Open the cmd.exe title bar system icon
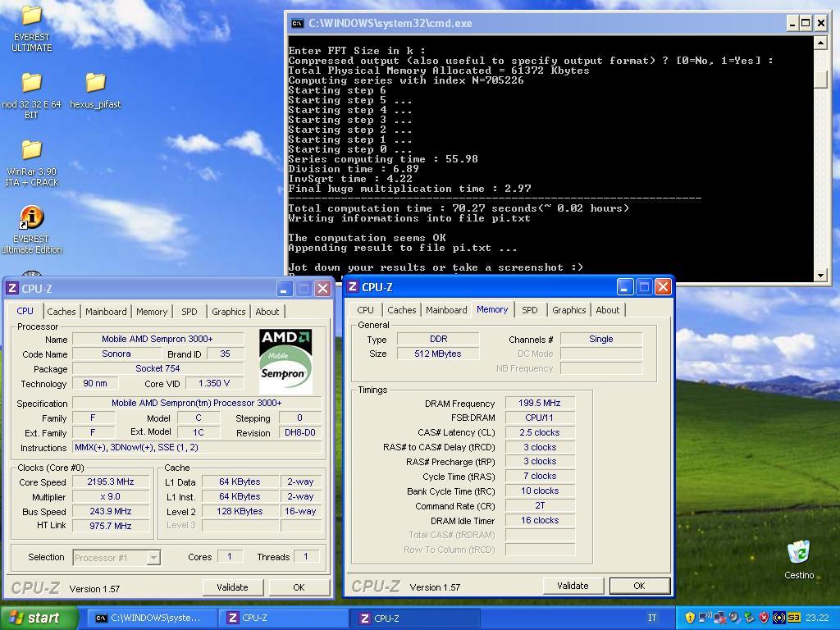Image resolution: width=840 pixels, height=630 pixels. (x=297, y=23)
